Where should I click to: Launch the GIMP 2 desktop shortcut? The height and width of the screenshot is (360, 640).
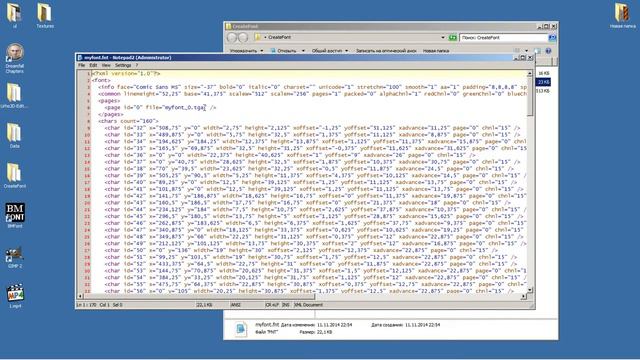pyautogui.click(x=15, y=256)
